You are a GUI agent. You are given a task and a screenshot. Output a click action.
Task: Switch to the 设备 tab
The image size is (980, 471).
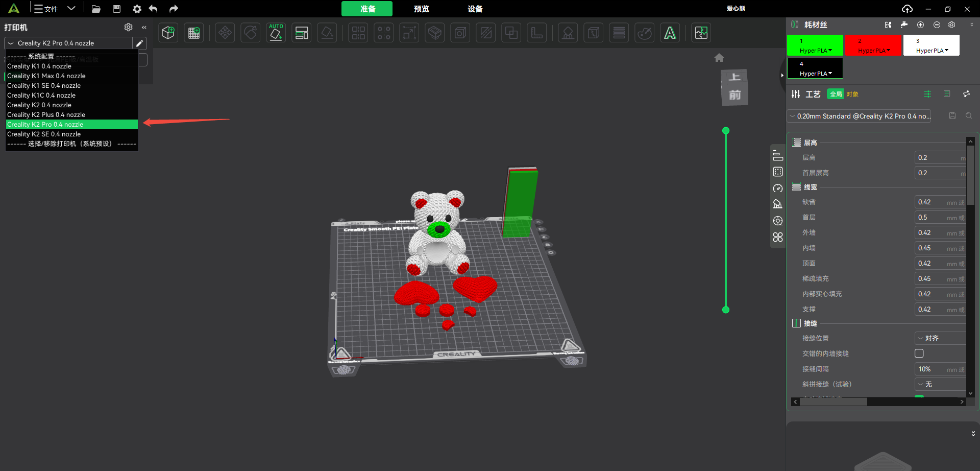[x=475, y=9]
